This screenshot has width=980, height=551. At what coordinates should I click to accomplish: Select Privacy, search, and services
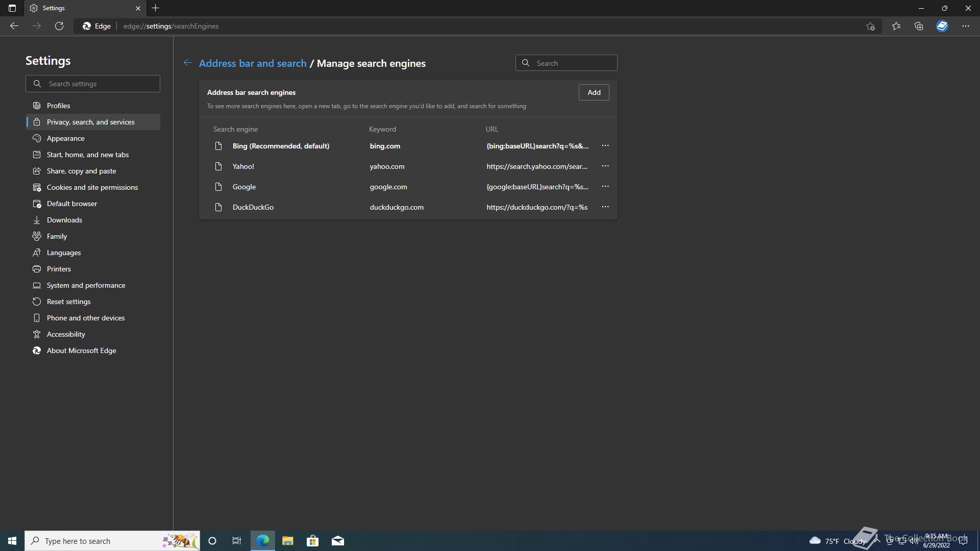tap(93, 122)
